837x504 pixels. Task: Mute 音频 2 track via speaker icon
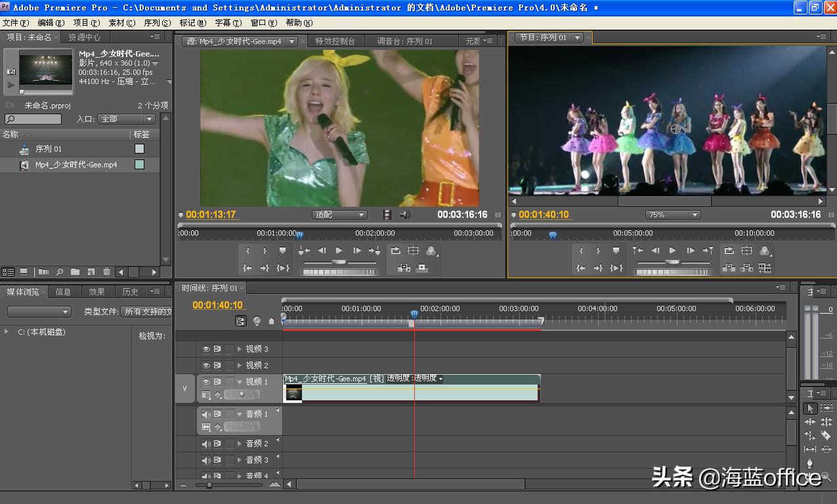[x=206, y=444]
